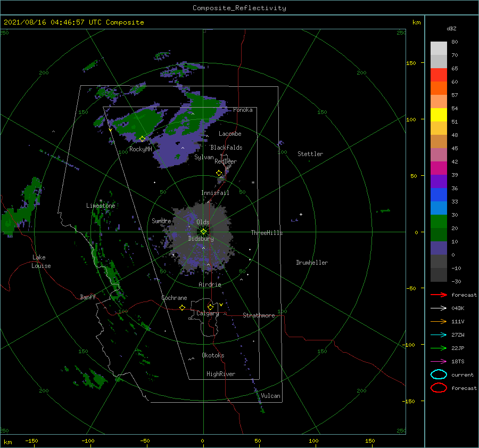Click the Banff label
The height and width of the screenshot is (448, 479).
click(88, 297)
